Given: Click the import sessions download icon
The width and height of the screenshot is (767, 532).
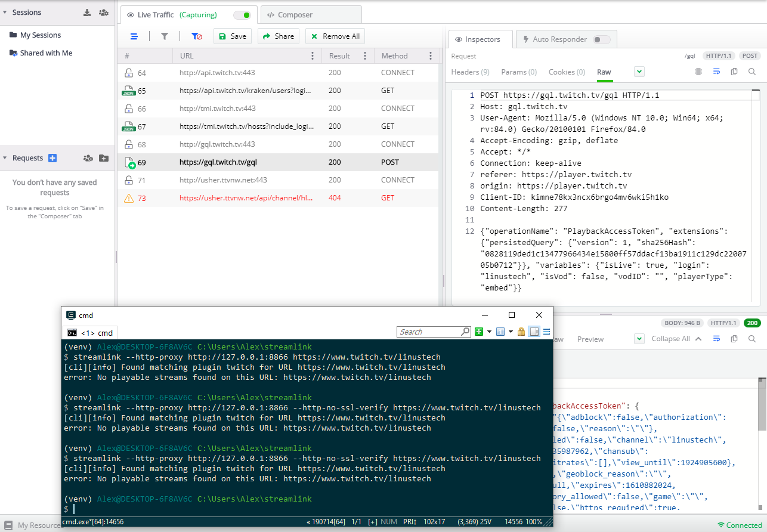Looking at the screenshot, I should 88,12.
